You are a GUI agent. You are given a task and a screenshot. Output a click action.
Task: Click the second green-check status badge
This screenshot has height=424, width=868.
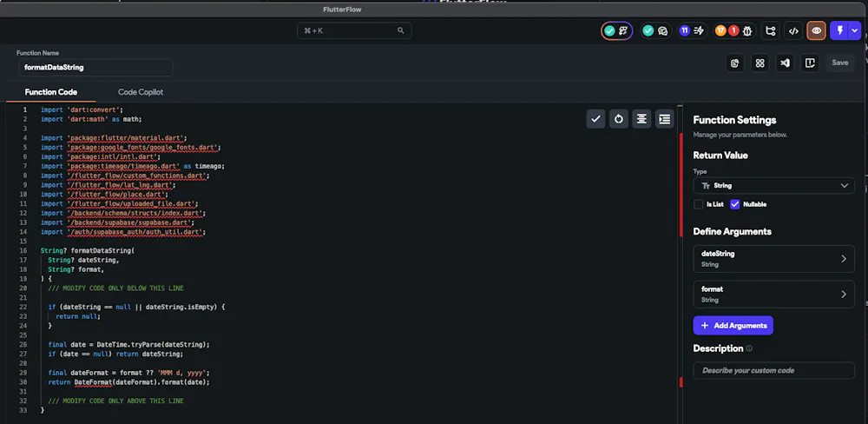(x=648, y=31)
